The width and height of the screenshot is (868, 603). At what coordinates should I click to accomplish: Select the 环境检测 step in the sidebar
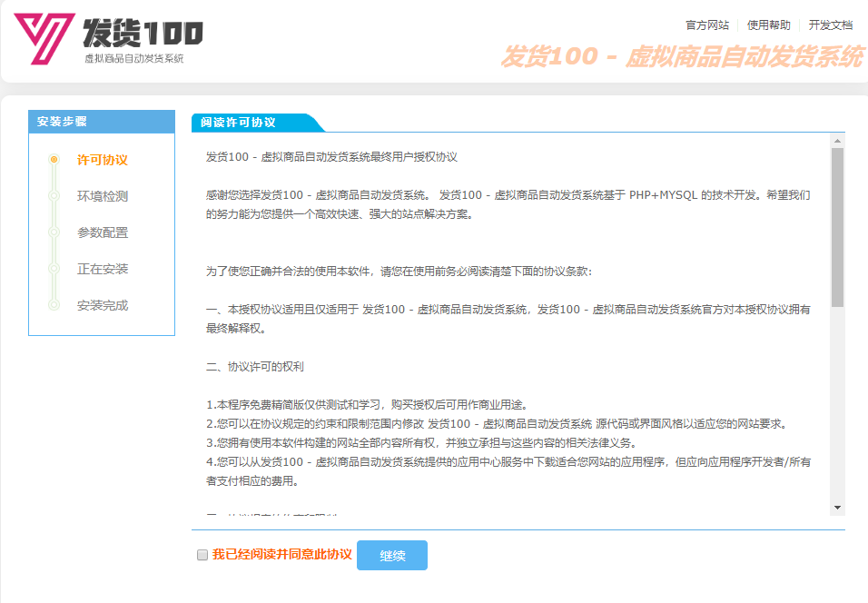click(x=103, y=196)
